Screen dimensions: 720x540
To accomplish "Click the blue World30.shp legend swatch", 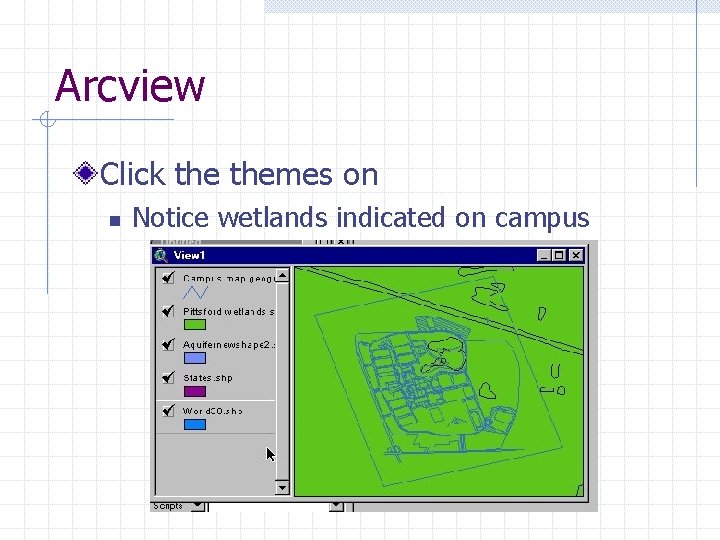I will click(195, 424).
